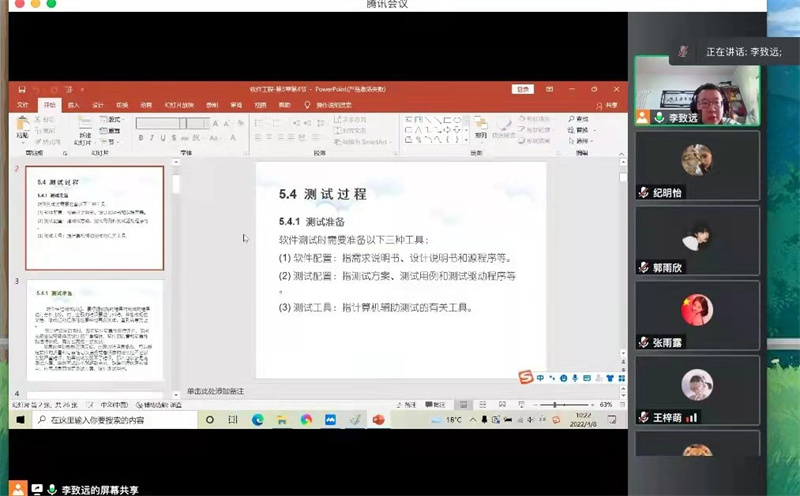Viewport: 800px width, 496px height.
Task: Open File Explorer from the taskbar
Action: click(282, 420)
